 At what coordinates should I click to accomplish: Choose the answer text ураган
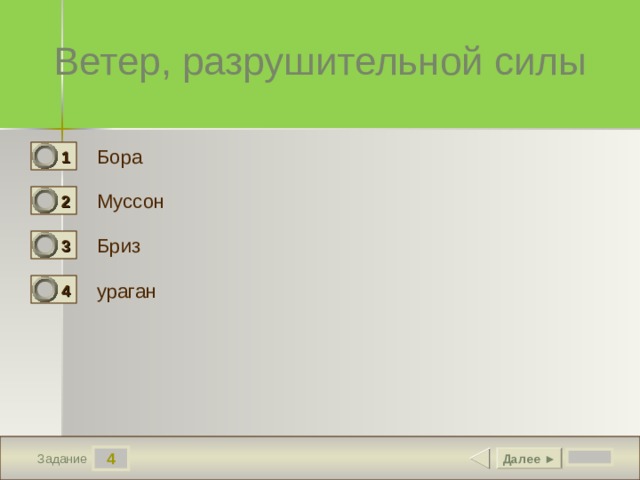[126, 292]
